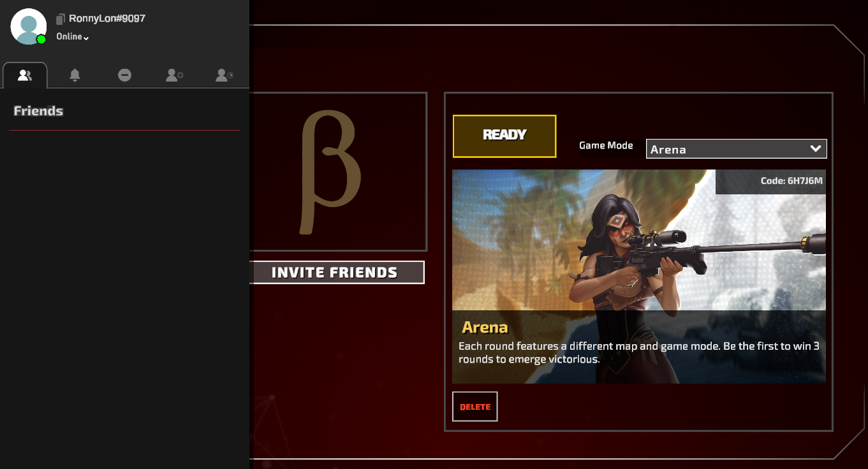Click the Friends section heading
Screen dimensions: 868x469
pyautogui.click(x=38, y=111)
